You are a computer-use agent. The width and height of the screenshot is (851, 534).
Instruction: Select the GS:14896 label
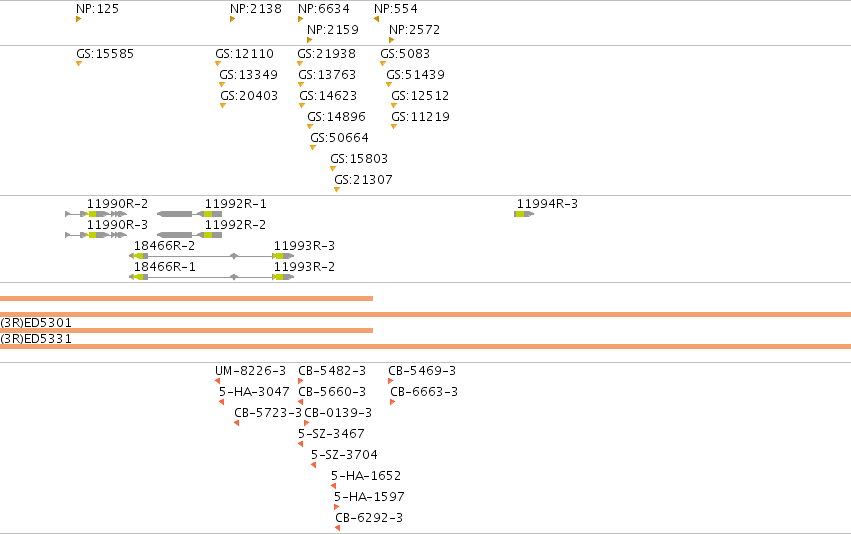point(336,117)
